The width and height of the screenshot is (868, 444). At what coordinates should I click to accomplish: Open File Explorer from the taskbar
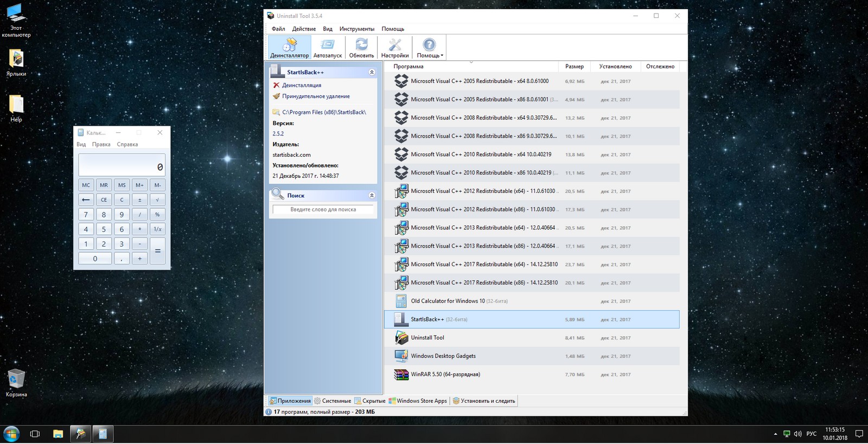tap(58, 434)
